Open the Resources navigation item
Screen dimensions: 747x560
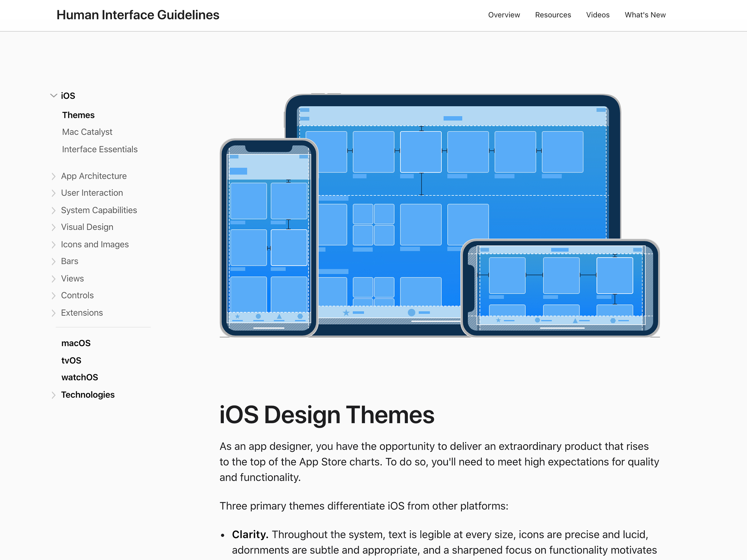[x=553, y=15]
